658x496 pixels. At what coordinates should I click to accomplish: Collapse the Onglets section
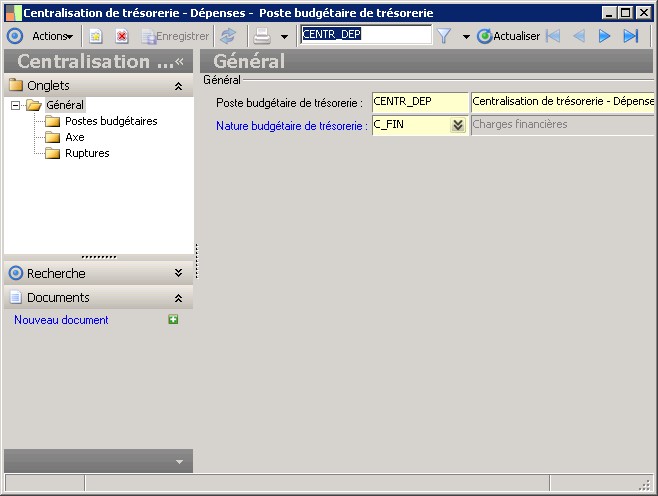click(178, 86)
